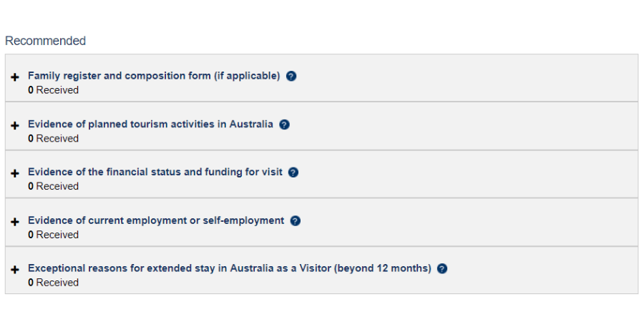Click help icon beside current employment evidence
The height and width of the screenshot is (322, 644).
296,221
